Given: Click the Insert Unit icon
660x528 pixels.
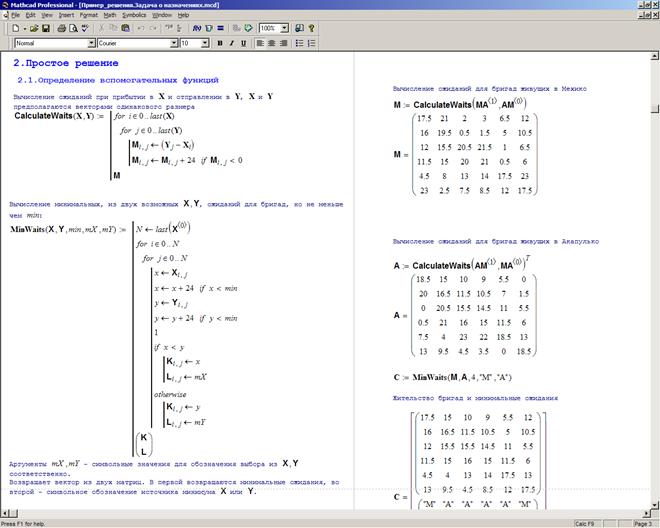Looking at the screenshot, I should coord(209,28).
